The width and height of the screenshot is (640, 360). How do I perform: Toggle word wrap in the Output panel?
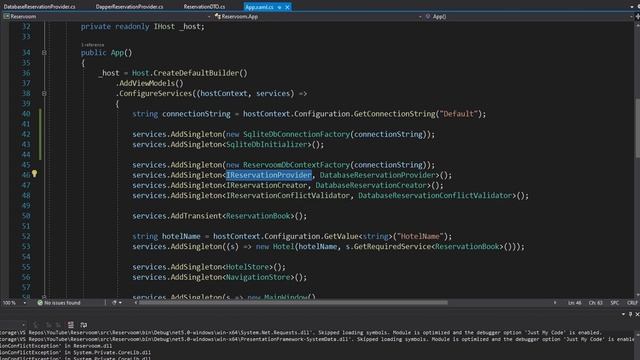[84, 325]
